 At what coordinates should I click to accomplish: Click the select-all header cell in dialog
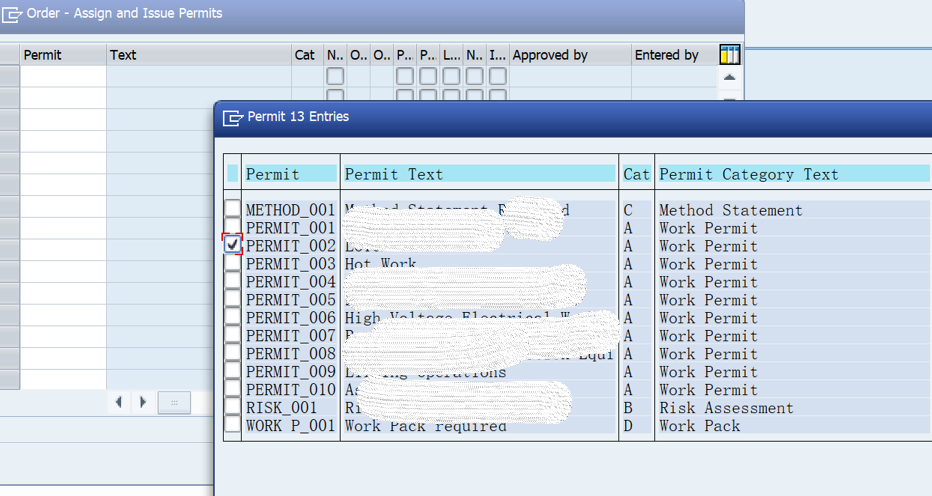232,174
